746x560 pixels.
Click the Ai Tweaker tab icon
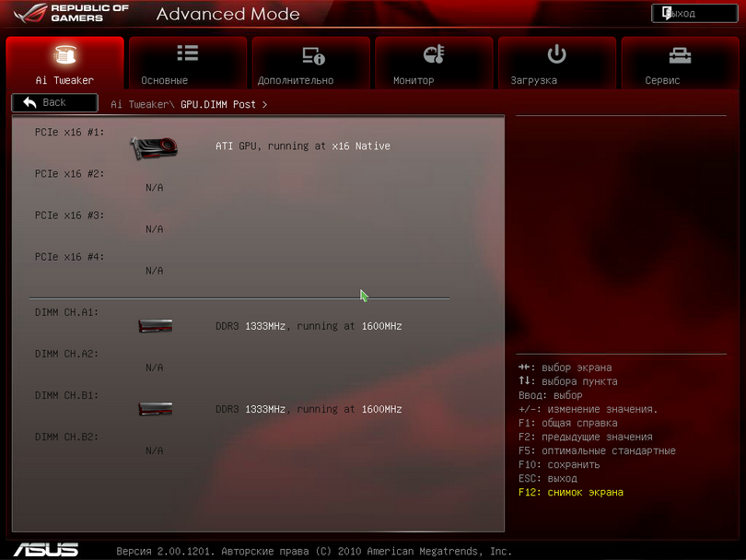(x=64, y=55)
